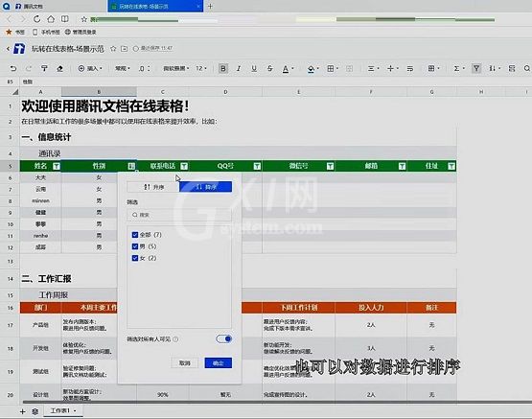This screenshot has height=419, width=532.
Task: Open a new browser tab
Action: [210, 6]
